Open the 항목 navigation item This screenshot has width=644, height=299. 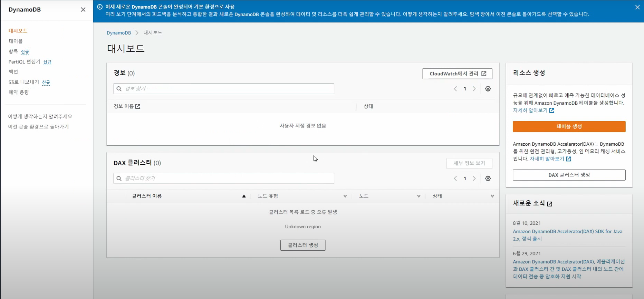click(13, 51)
